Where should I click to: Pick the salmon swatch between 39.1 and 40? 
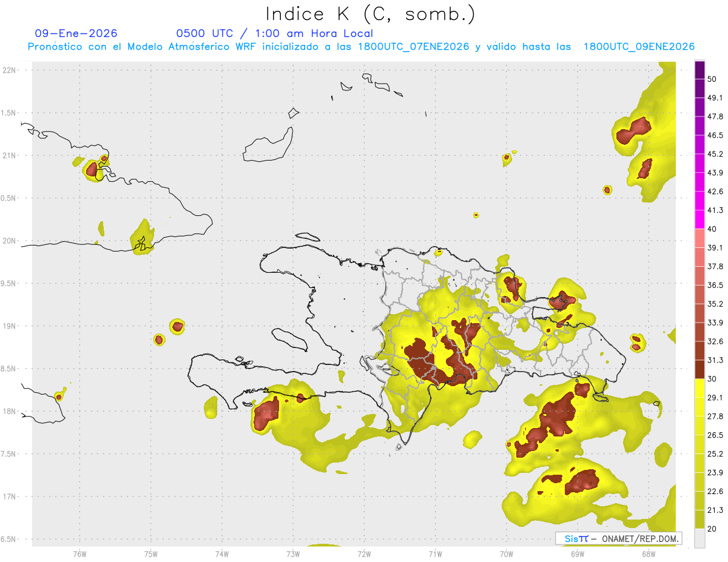click(x=699, y=238)
